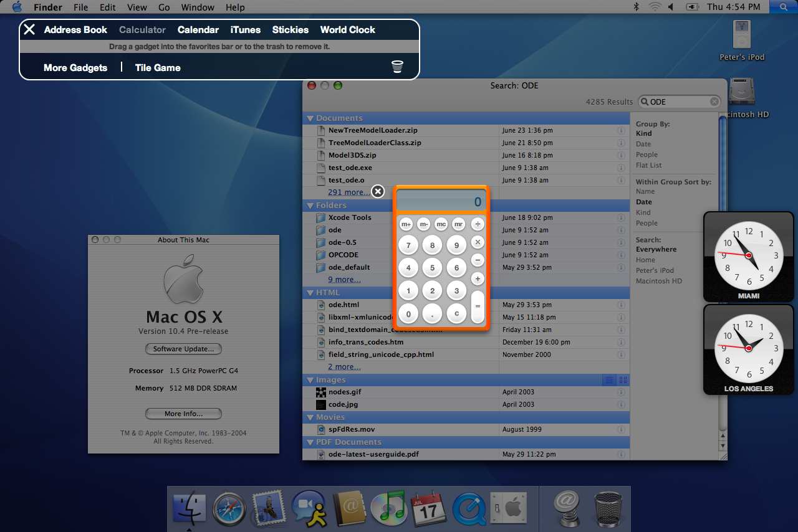Viewport: 798px width, 532px height.
Task: Open Mail stamp icon in Dock
Action: [269, 507]
